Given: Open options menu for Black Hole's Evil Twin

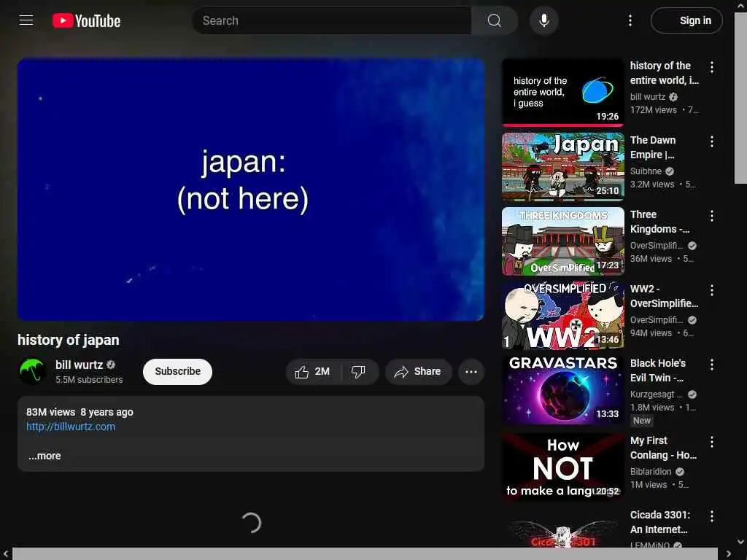Looking at the screenshot, I should point(712,365).
